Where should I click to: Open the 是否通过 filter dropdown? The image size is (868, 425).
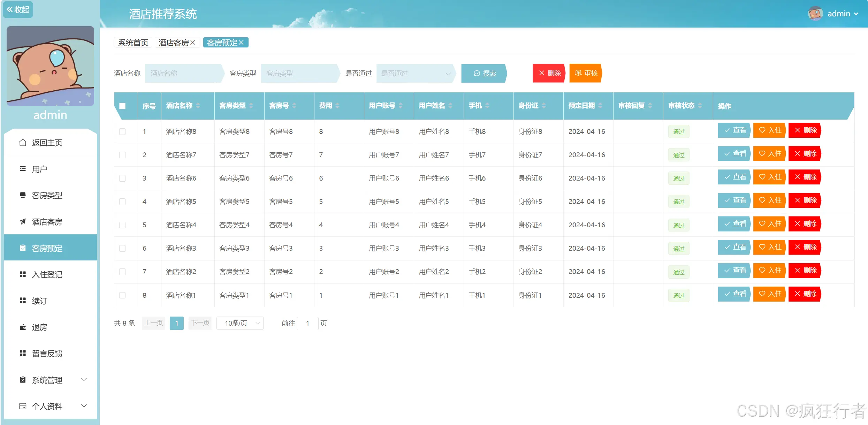416,73
